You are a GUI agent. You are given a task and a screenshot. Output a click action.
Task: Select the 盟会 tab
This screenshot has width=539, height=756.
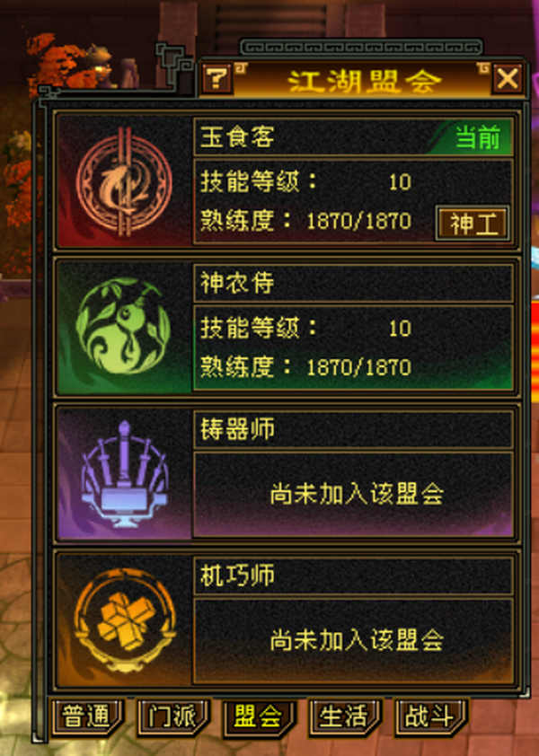259,717
